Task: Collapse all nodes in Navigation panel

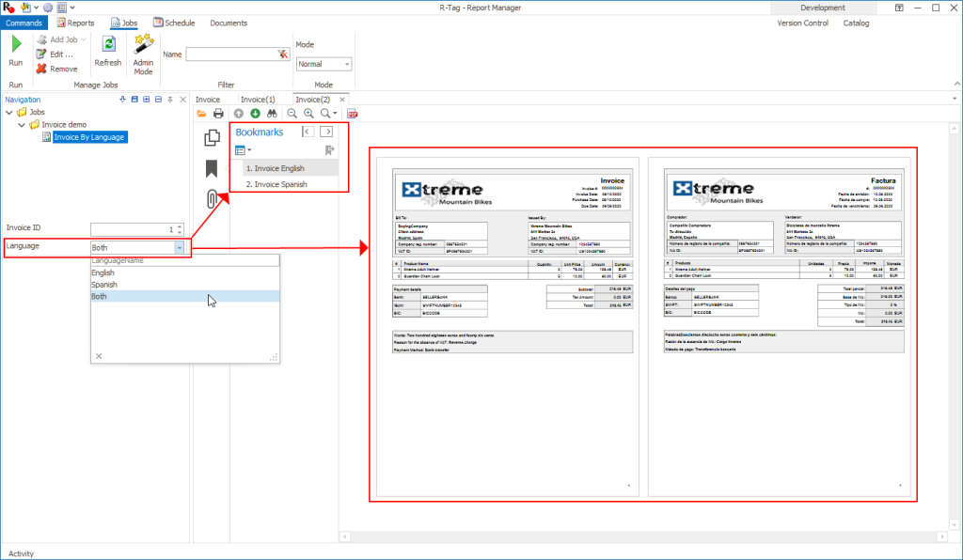Action: click(158, 100)
